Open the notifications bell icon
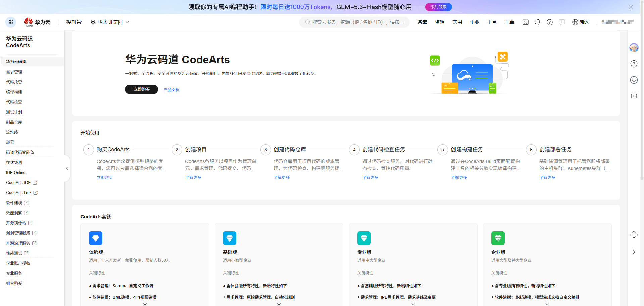Screen dimensions: 644x306 pos(538,22)
